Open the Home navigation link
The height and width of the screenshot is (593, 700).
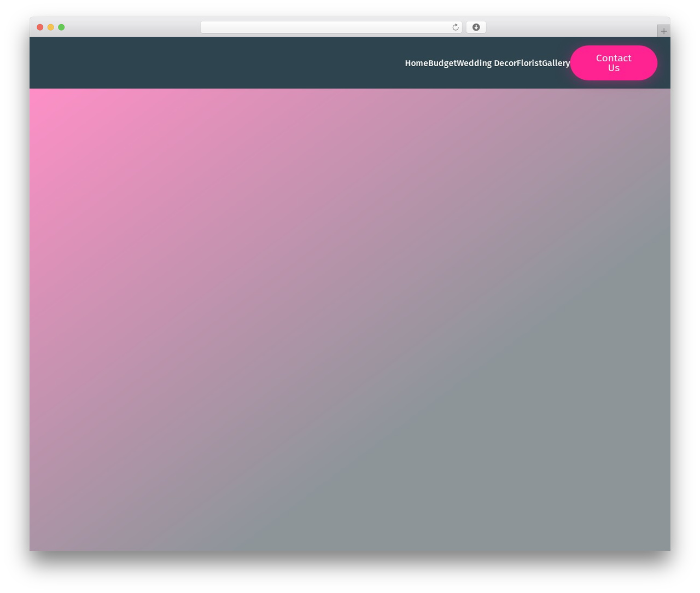click(x=416, y=63)
